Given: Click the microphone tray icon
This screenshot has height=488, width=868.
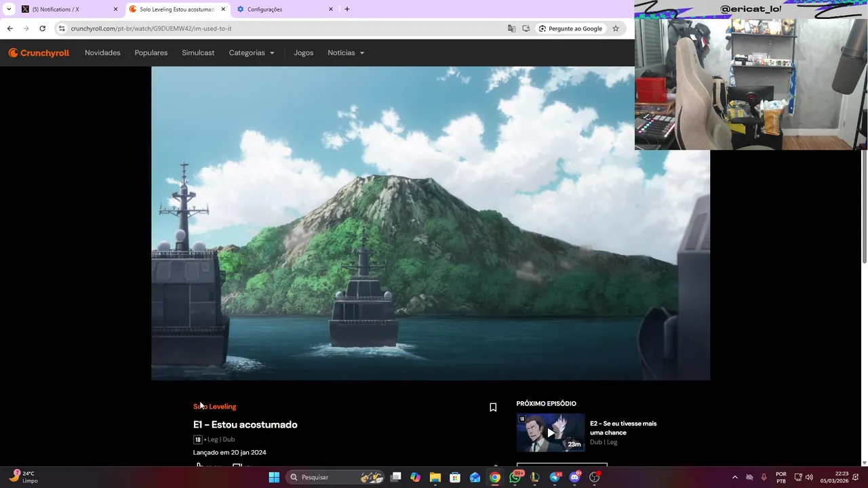Looking at the screenshot, I should pos(764,477).
